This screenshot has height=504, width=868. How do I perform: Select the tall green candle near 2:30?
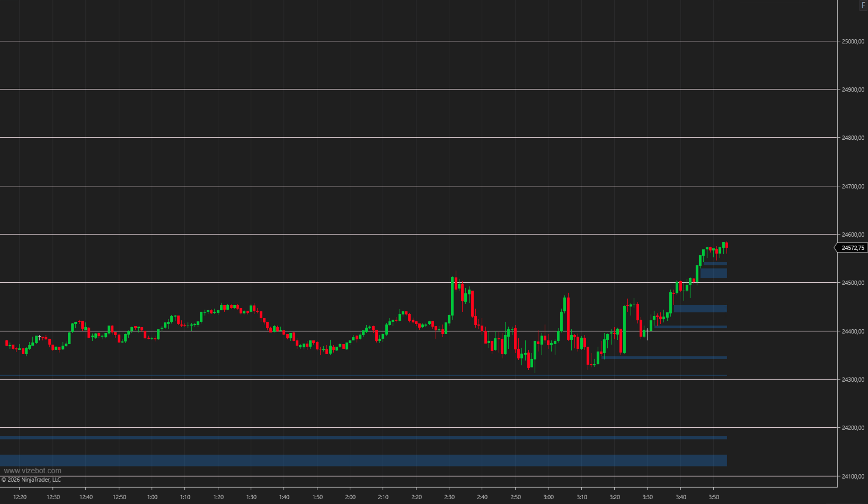pyautogui.click(x=453, y=296)
